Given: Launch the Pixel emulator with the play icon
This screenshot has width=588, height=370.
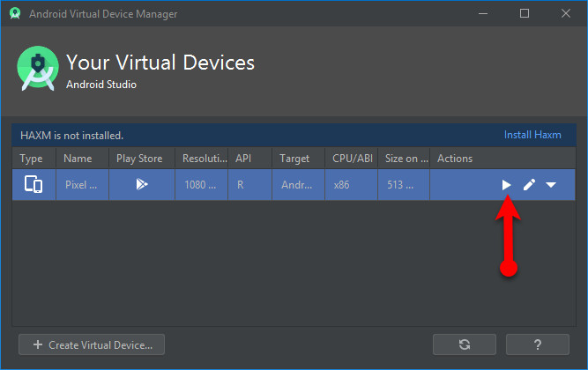Looking at the screenshot, I should click(506, 185).
